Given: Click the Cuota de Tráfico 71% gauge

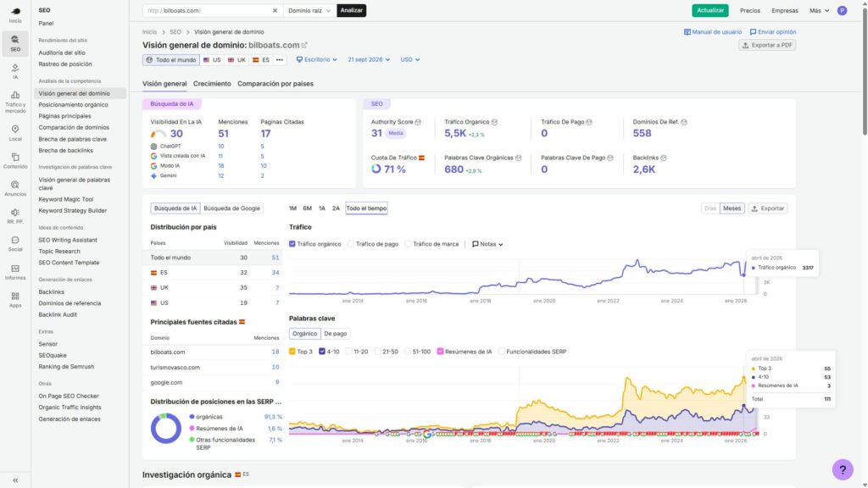Looking at the screenshot, I should tap(376, 169).
